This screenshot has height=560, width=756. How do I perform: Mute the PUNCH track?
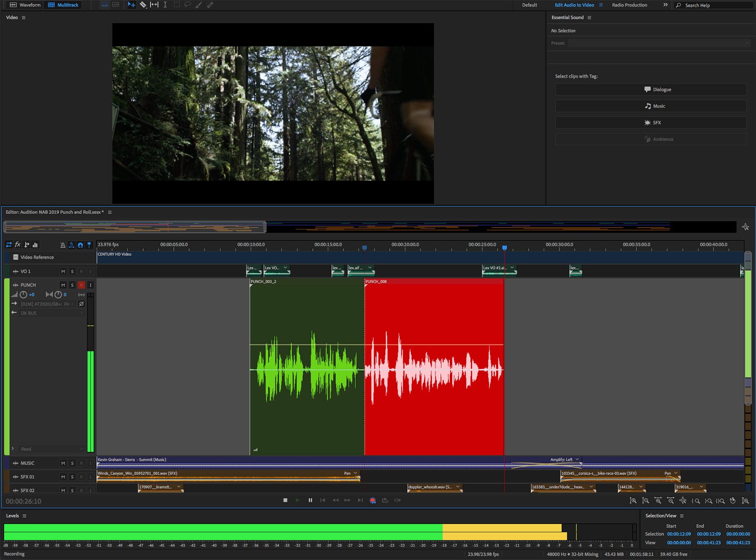[x=63, y=285]
